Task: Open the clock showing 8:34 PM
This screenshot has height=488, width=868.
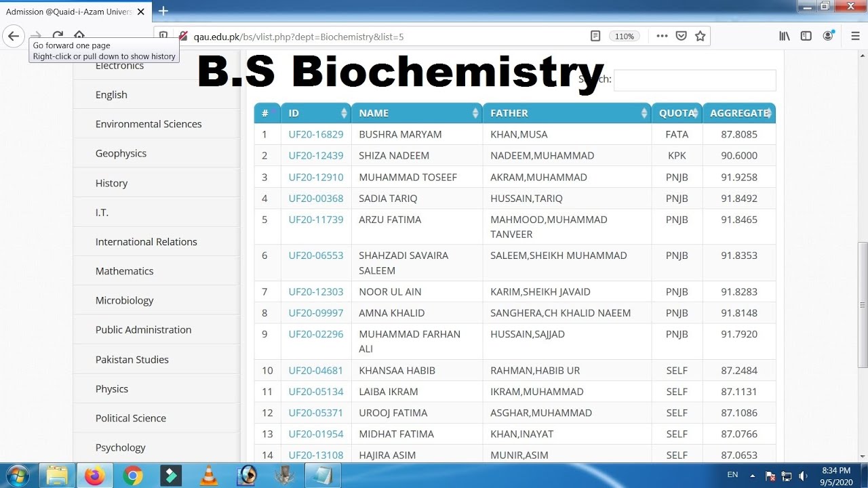Action: [835, 476]
